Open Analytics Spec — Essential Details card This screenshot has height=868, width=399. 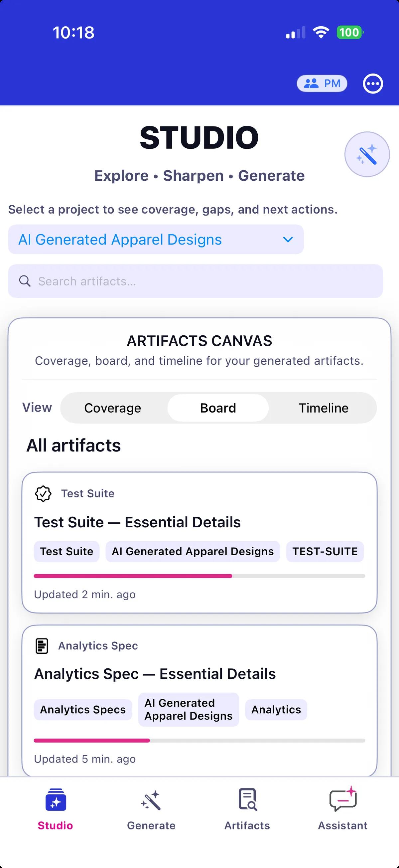pos(155,674)
